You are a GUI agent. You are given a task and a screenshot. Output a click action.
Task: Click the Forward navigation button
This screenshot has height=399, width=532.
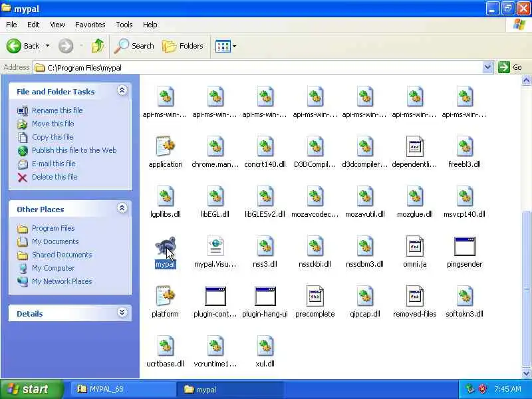click(x=66, y=46)
